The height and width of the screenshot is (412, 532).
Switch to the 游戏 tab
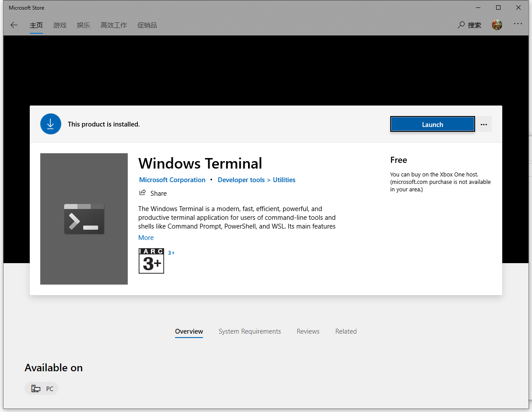(x=60, y=25)
